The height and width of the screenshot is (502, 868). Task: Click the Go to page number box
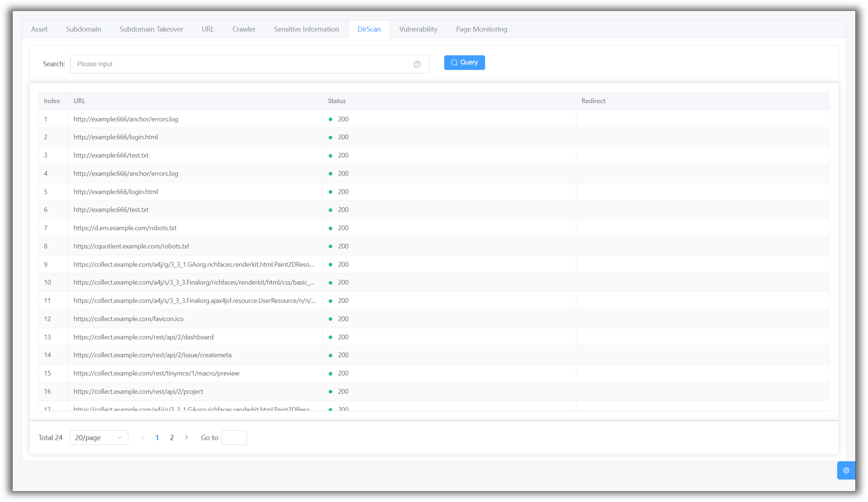(x=234, y=438)
